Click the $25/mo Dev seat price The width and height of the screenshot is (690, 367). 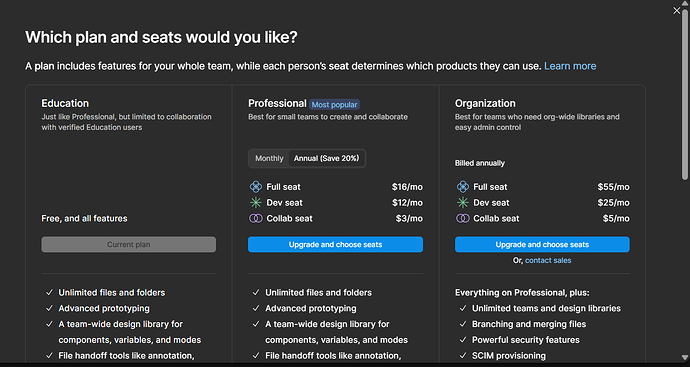(613, 203)
